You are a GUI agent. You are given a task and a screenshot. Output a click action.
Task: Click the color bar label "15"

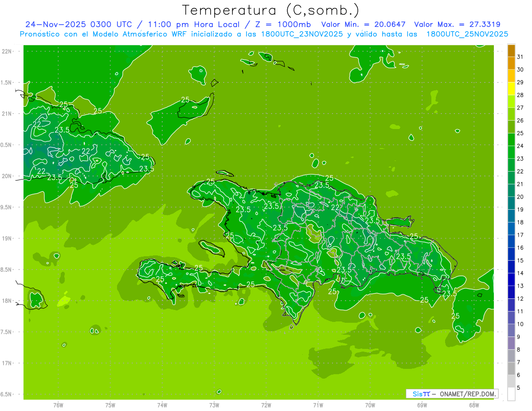coord(520,261)
